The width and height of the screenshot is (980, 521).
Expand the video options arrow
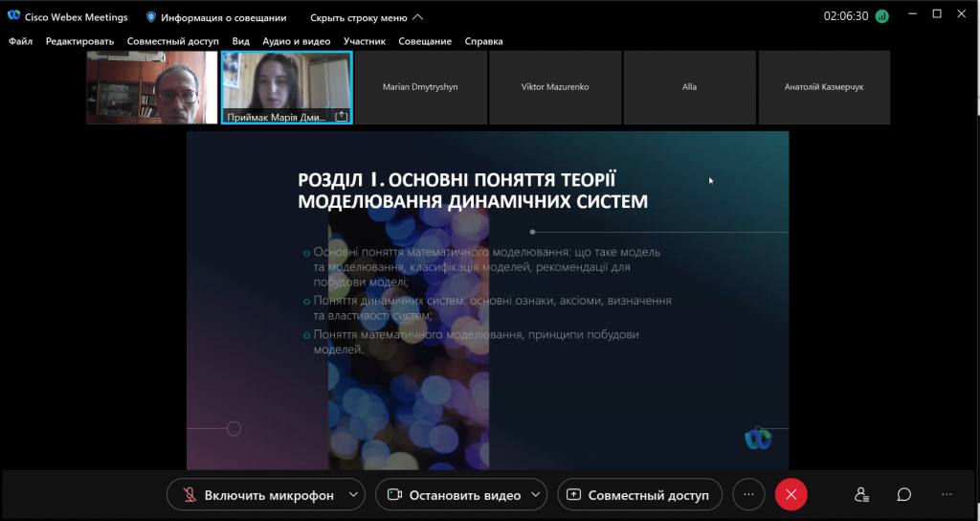click(536, 495)
